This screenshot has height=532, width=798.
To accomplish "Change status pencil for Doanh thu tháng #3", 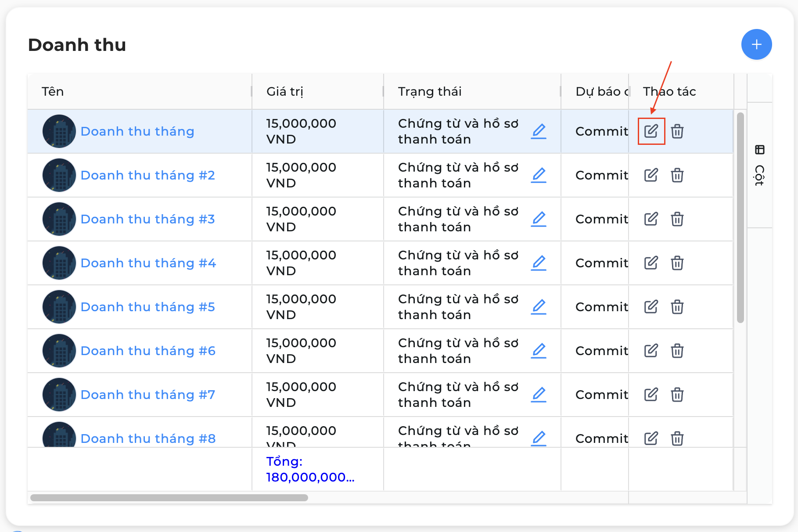I will [x=539, y=219].
